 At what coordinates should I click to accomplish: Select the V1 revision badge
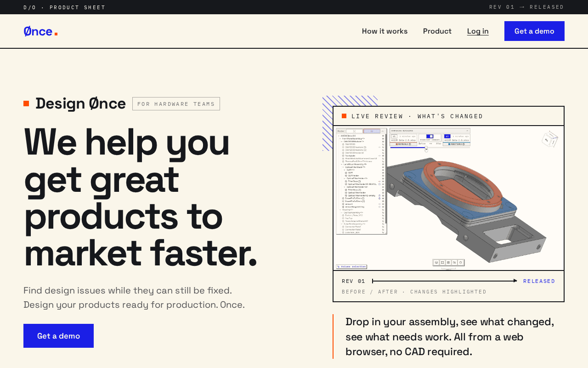[394, 137]
